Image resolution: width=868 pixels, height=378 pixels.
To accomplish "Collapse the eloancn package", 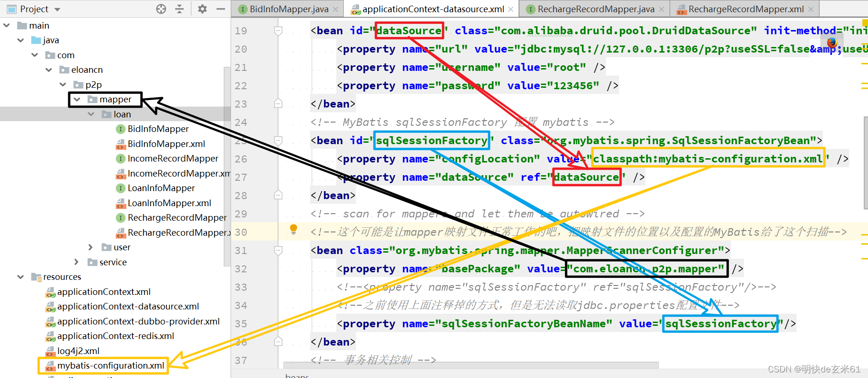I will pyautogui.click(x=49, y=70).
